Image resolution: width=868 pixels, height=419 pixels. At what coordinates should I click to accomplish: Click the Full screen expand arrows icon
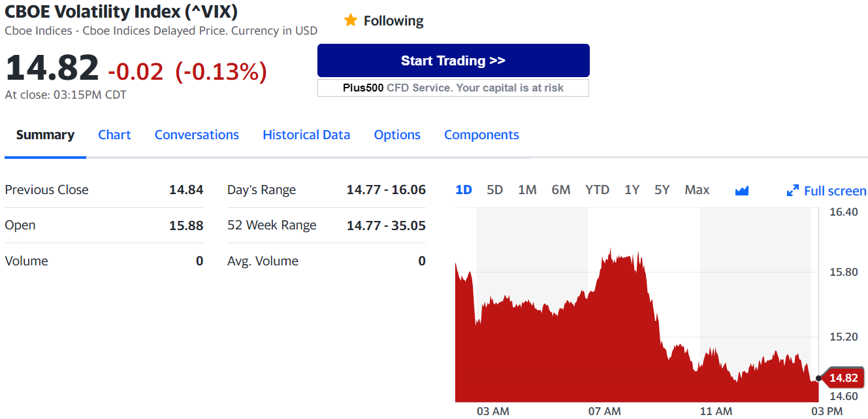coord(793,191)
